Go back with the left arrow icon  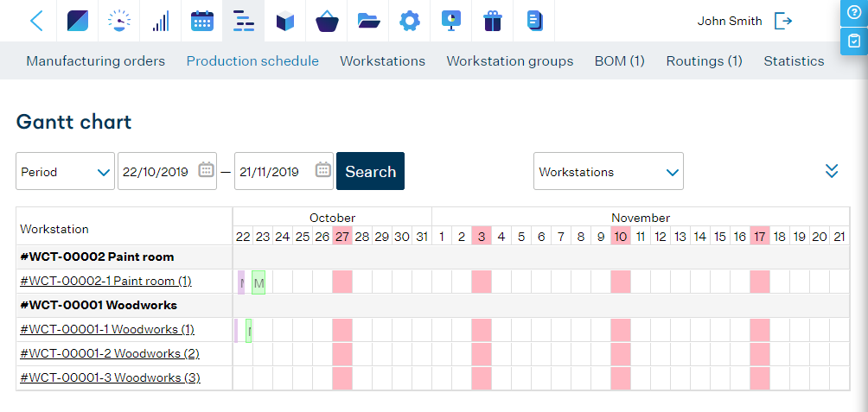pyautogui.click(x=36, y=21)
